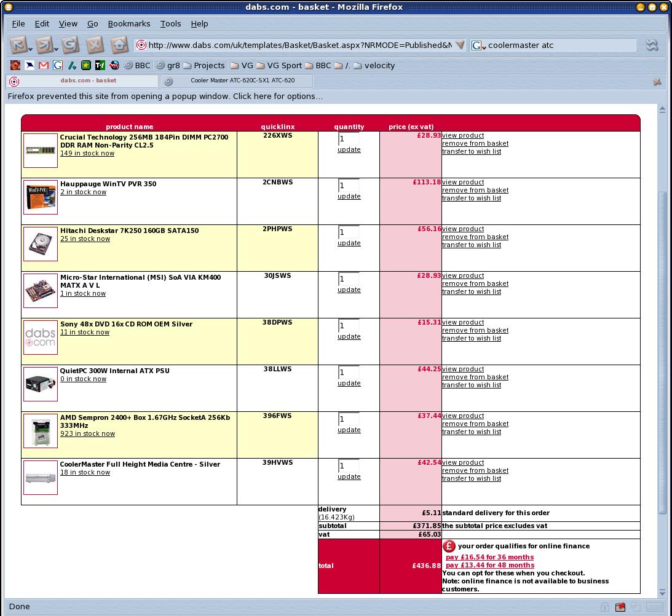Click the popup blocked notification bar
The width and height of the screenshot is (672, 616).
pos(166,96)
